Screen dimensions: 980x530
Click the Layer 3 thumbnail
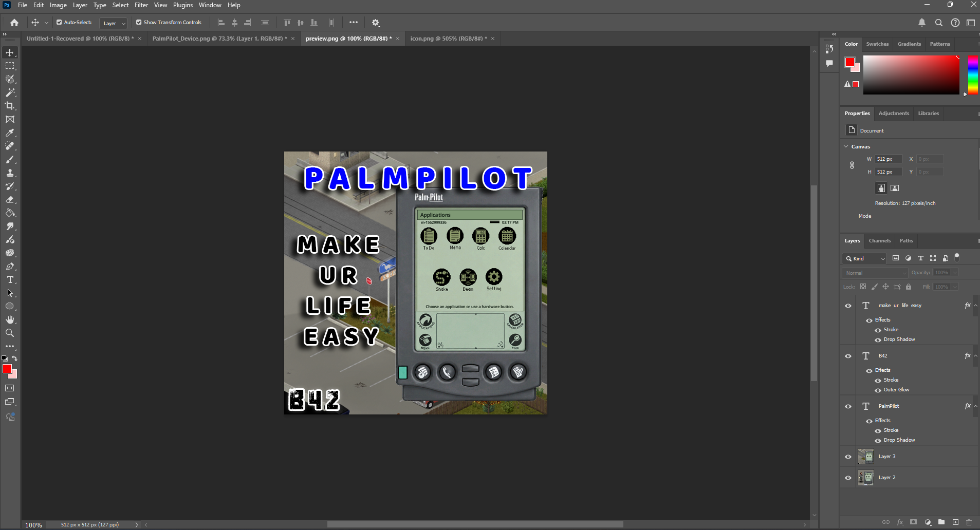(x=866, y=457)
